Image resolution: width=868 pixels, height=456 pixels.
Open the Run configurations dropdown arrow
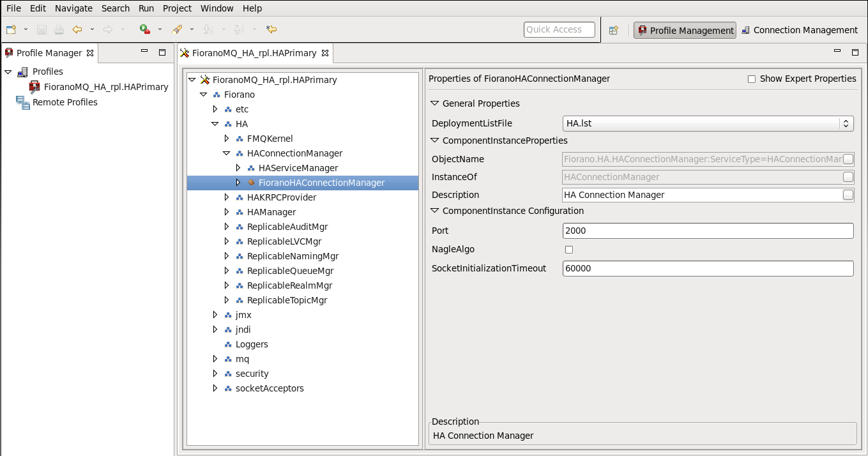coord(160,29)
